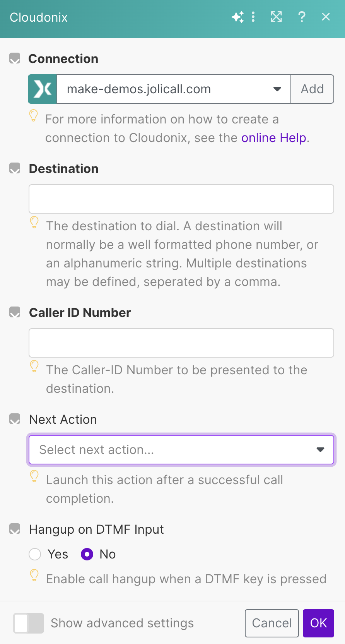Collapse the Connection field marker icon

[x=15, y=58]
